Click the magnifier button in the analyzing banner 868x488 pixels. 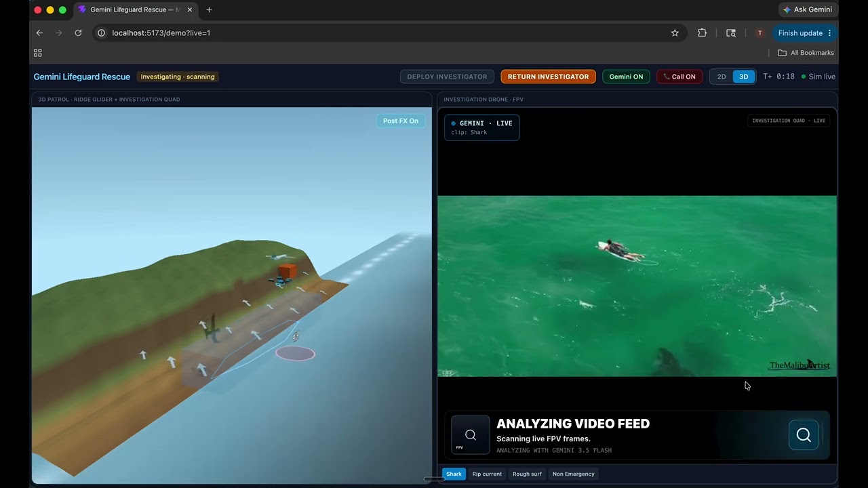point(804,435)
